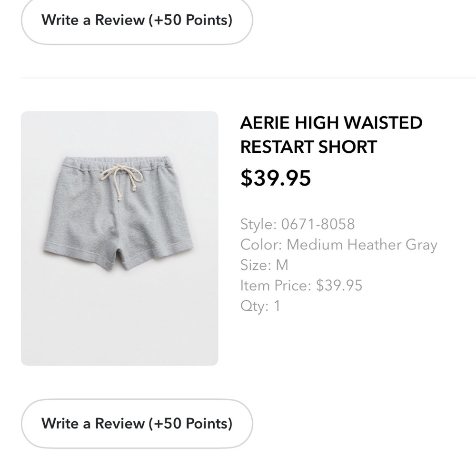This screenshot has width=476, height=476.
Task: Click the +50 Points text on bottom button
Action: tap(189, 423)
